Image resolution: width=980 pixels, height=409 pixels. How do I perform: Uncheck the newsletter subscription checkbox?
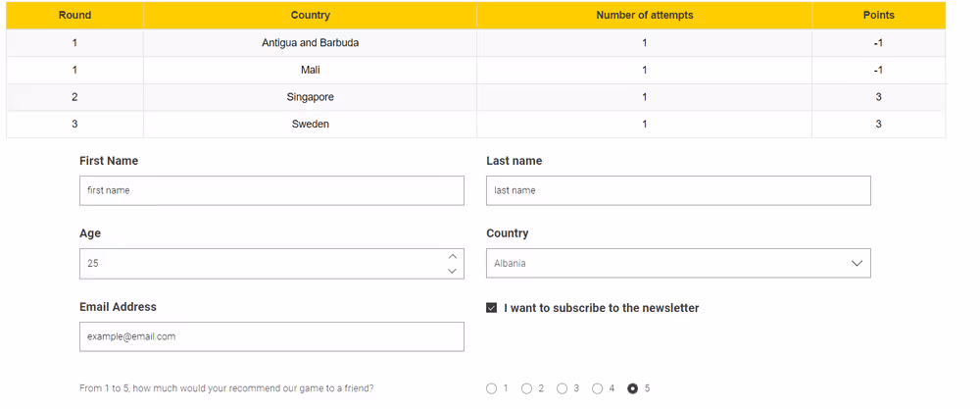point(492,308)
